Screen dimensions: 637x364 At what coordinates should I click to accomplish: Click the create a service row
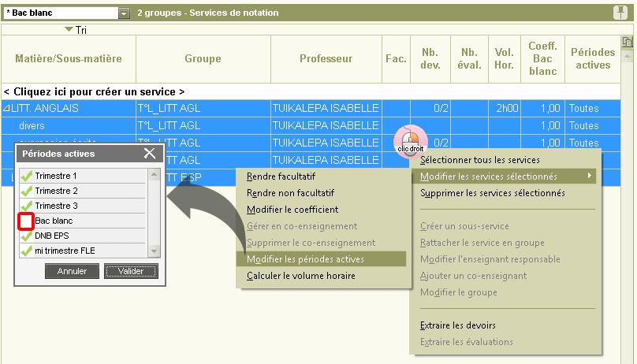click(x=311, y=91)
